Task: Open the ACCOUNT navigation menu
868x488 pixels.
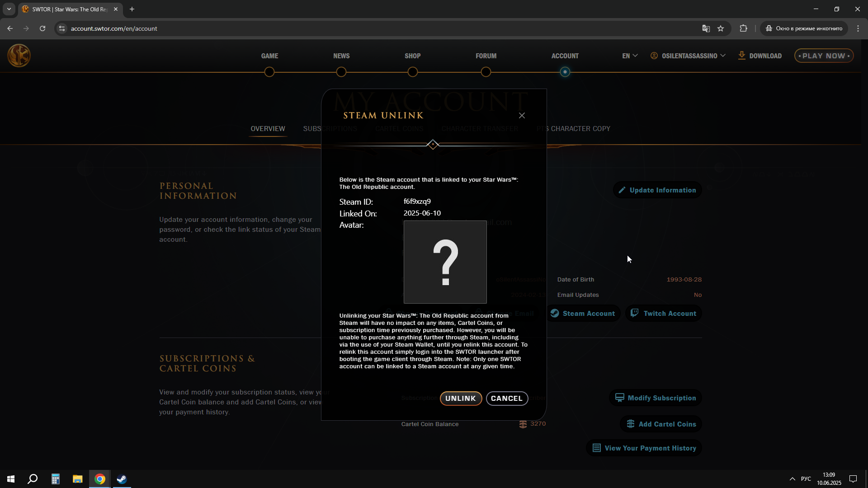Action: pos(565,56)
